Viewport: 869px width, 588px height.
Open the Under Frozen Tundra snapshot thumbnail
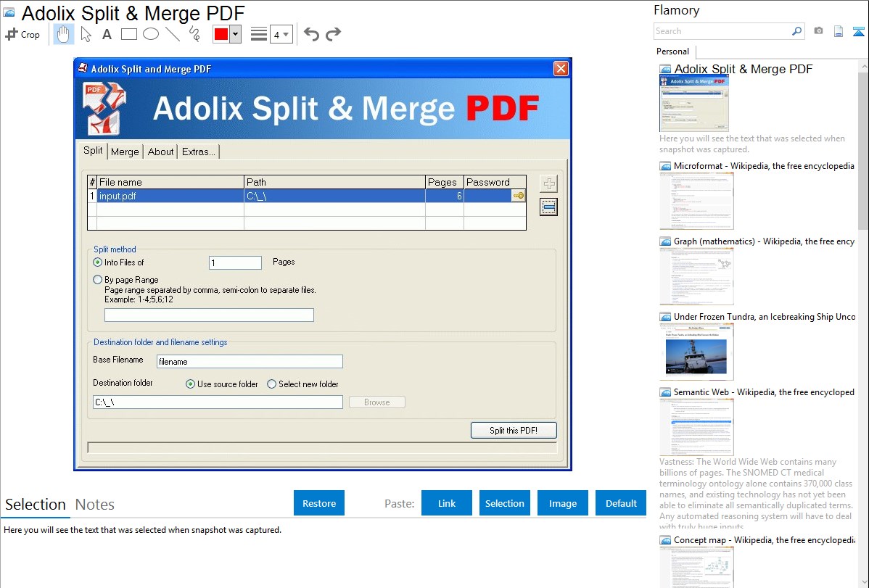tap(696, 352)
